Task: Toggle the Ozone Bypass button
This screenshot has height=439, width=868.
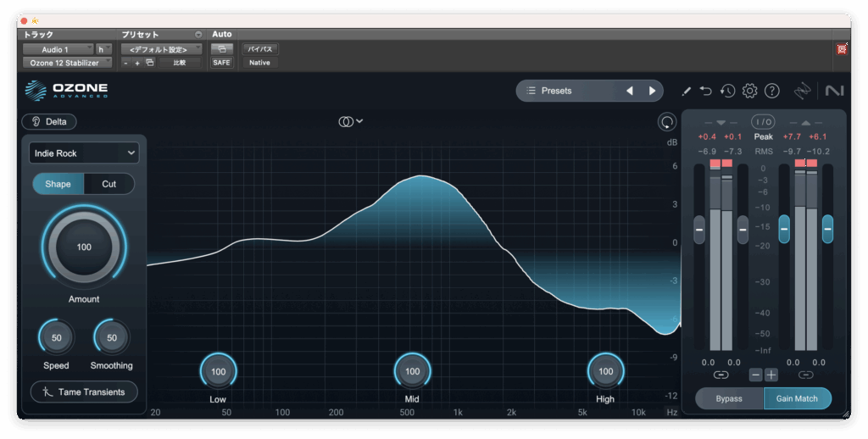Action: click(729, 398)
